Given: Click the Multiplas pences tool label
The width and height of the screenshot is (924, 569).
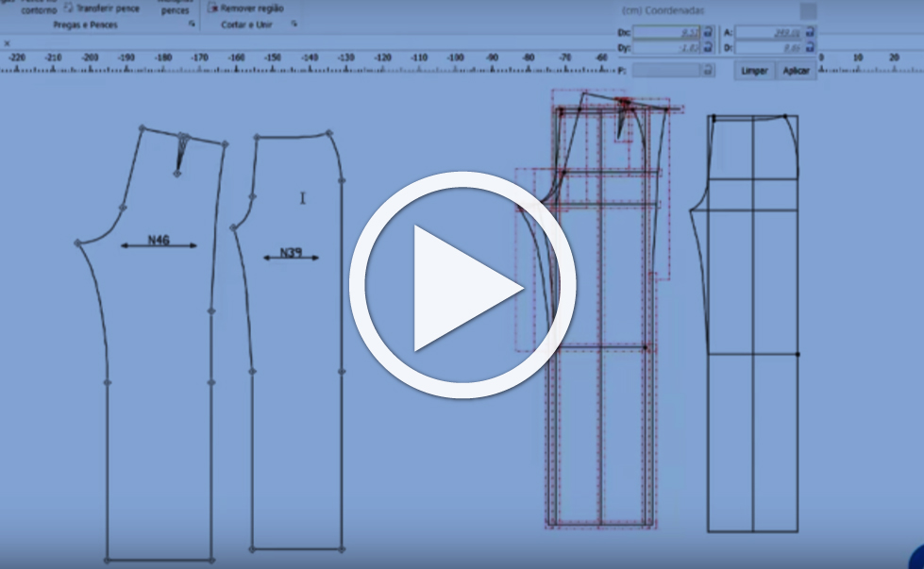Looking at the screenshot, I should point(175,7).
